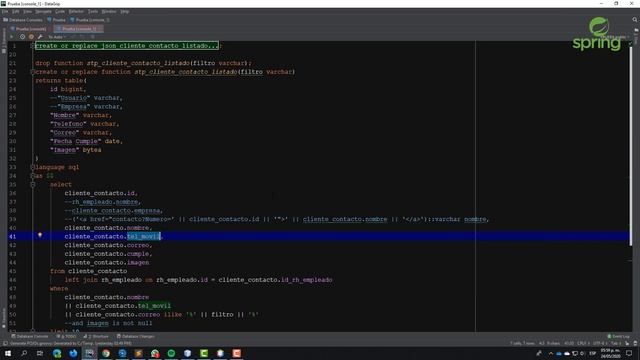
Task: Launch Microsoft Edge from taskbar
Action: click(57, 353)
